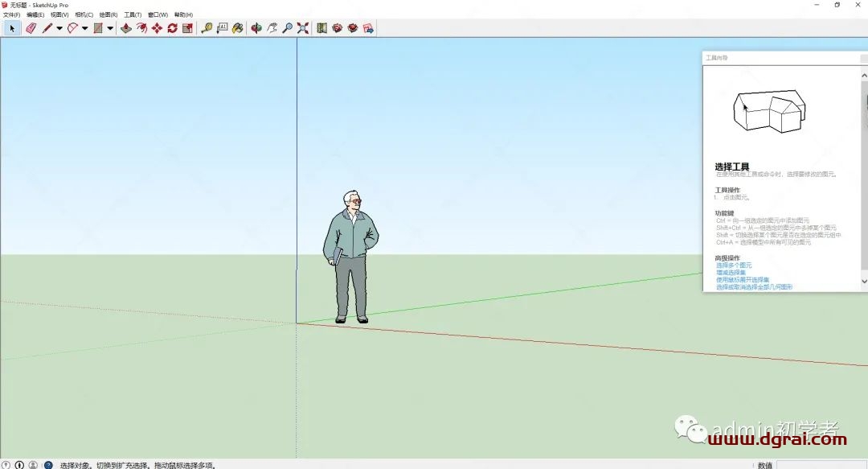Select the Paint Bucket tool

pos(237,28)
